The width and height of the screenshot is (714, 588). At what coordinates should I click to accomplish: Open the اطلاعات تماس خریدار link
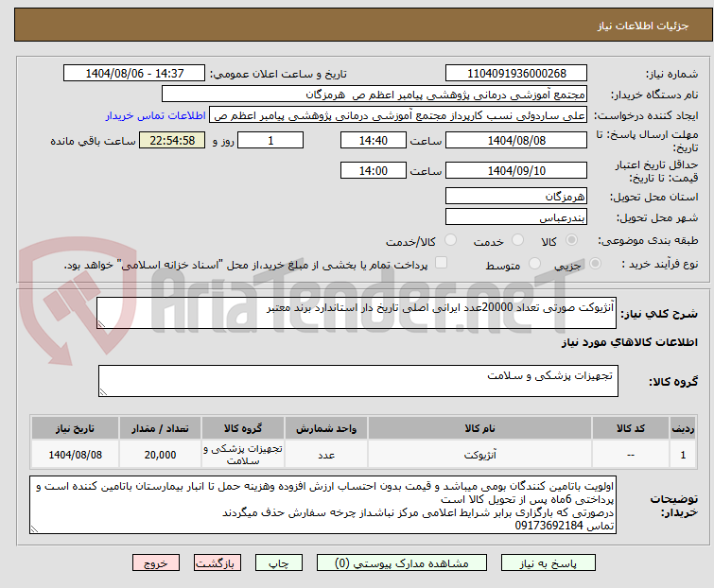(x=156, y=115)
